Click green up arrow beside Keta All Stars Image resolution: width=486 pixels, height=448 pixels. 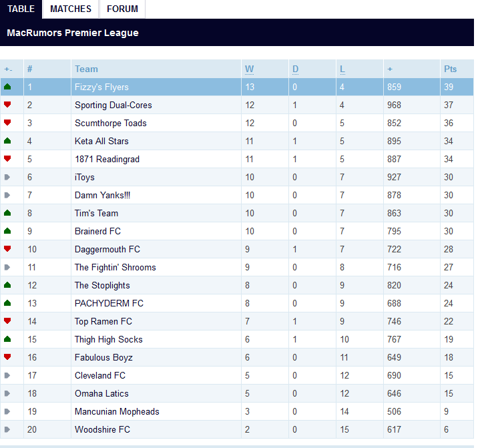[7, 141]
